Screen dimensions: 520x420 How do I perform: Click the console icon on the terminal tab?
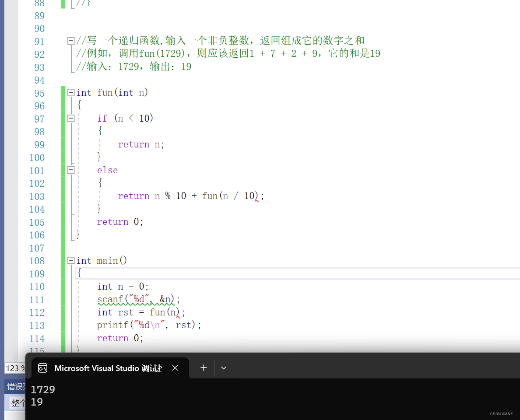point(42,368)
